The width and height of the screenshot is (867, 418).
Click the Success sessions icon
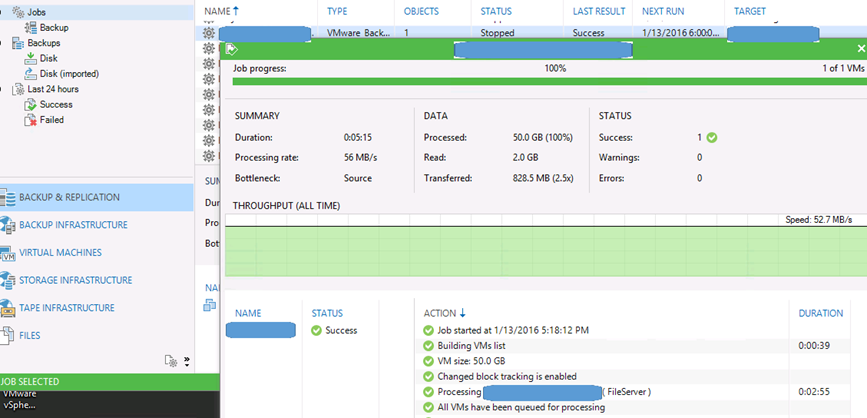click(30, 104)
